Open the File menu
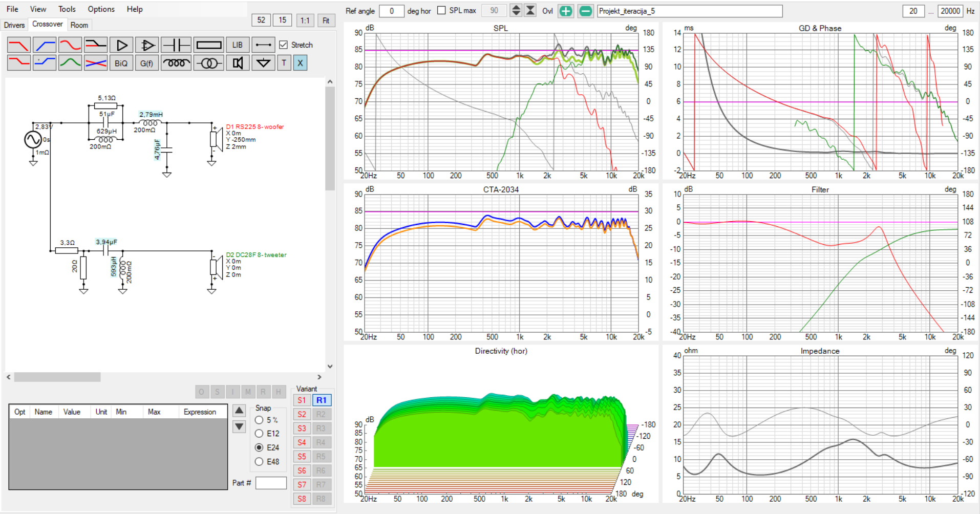Viewport: 980px width, 514px height. coord(12,9)
